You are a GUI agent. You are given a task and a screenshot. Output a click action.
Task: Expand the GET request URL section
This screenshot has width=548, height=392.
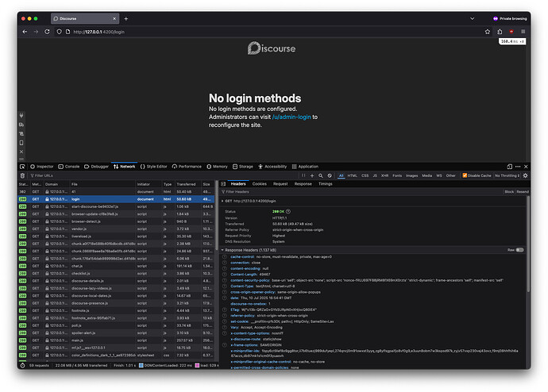[222, 201]
